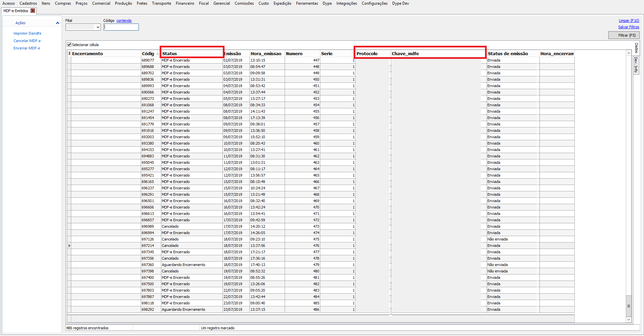Open the Financeiro menu

185,3
